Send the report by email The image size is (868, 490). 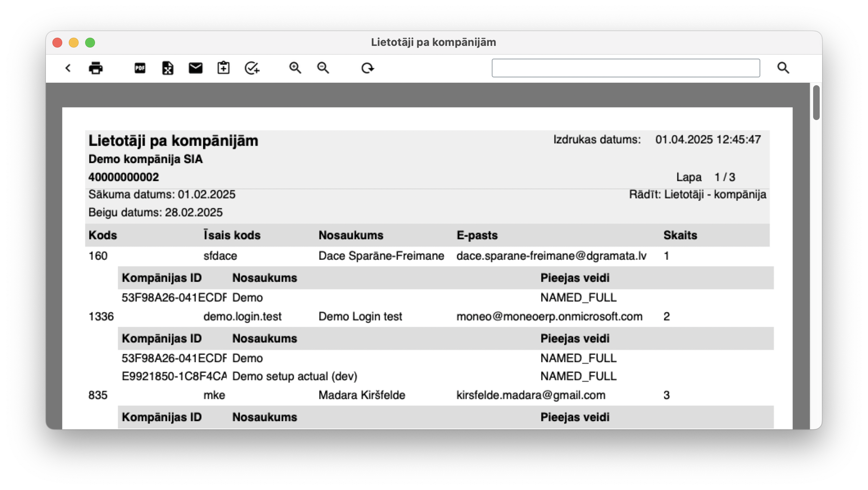[x=196, y=68]
